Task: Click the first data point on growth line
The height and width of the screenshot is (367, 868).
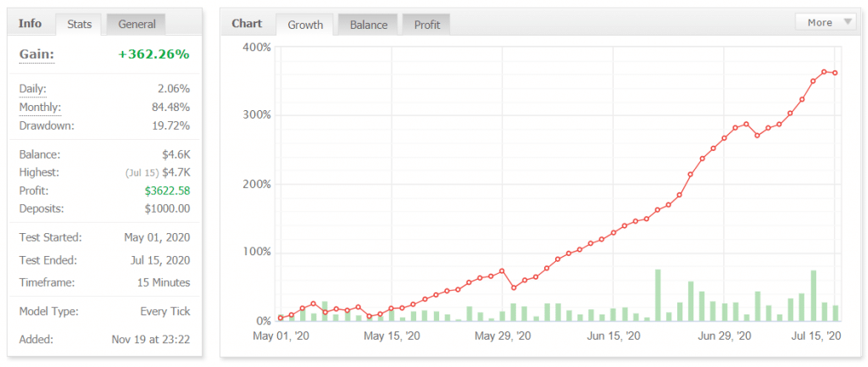Action: click(x=281, y=318)
